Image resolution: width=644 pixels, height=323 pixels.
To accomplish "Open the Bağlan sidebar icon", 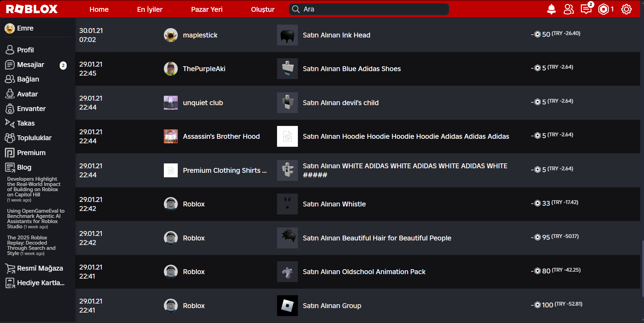I will click(x=10, y=79).
